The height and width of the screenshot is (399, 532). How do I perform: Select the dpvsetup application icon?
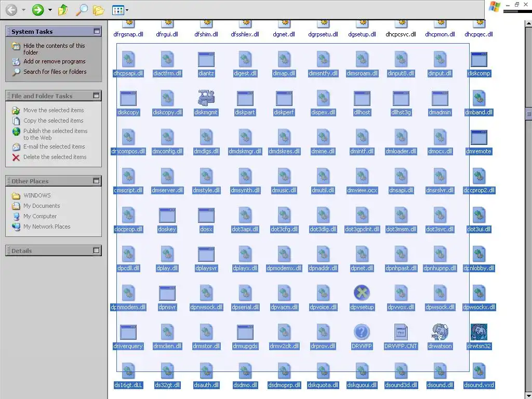tap(362, 293)
